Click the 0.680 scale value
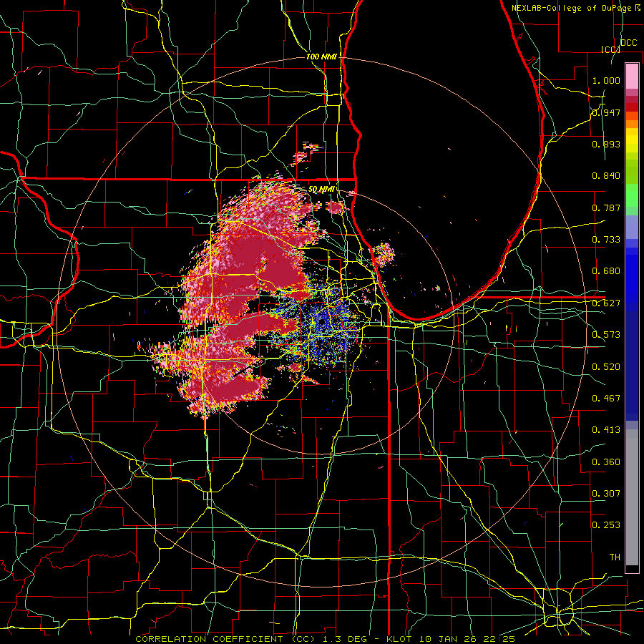The image size is (644, 644). tap(606, 271)
